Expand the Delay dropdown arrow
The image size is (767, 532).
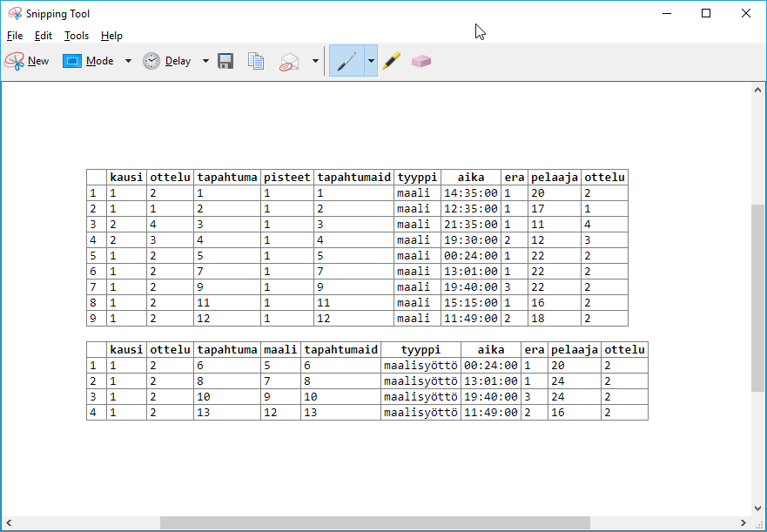coord(205,61)
